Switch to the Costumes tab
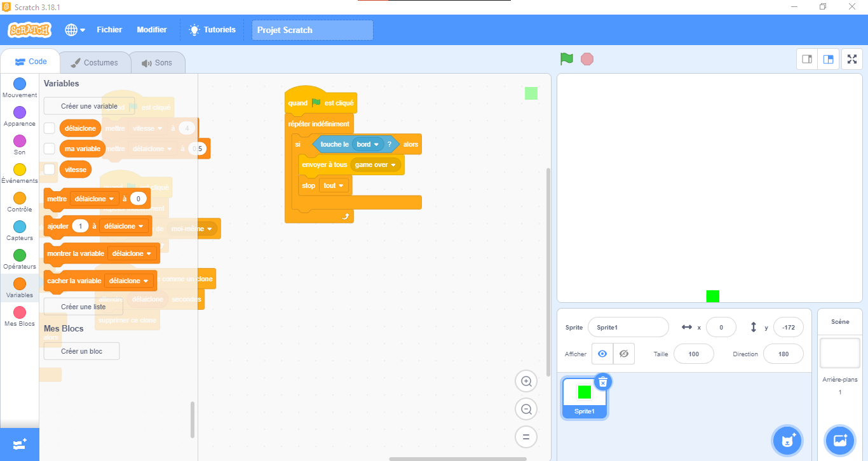Image resolution: width=868 pixels, height=461 pixels. tap(95, 63)
